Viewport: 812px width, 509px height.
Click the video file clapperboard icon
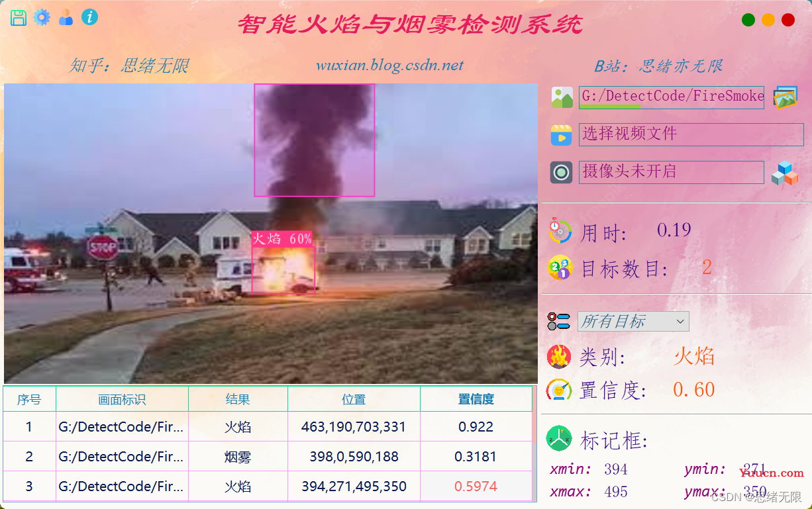561,135
